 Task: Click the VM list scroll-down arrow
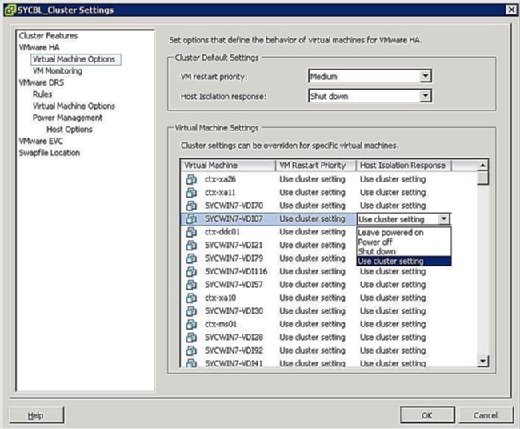[483, 361]
